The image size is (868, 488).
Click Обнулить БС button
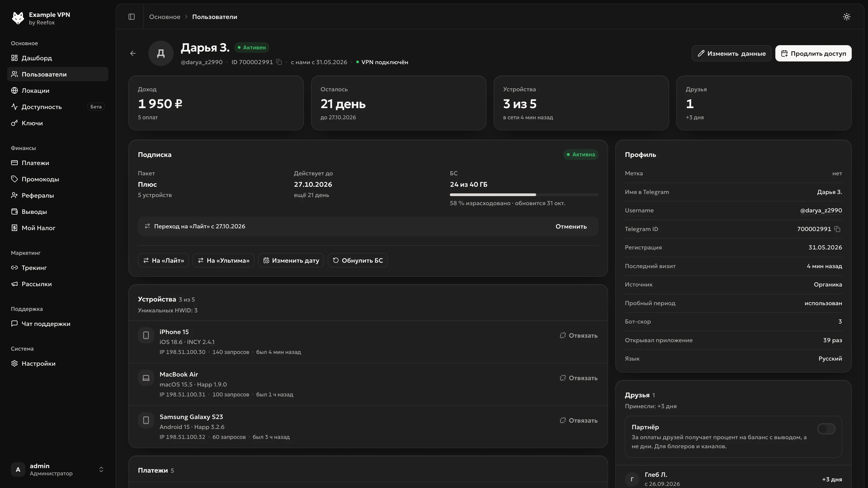[x=358, y=260]
